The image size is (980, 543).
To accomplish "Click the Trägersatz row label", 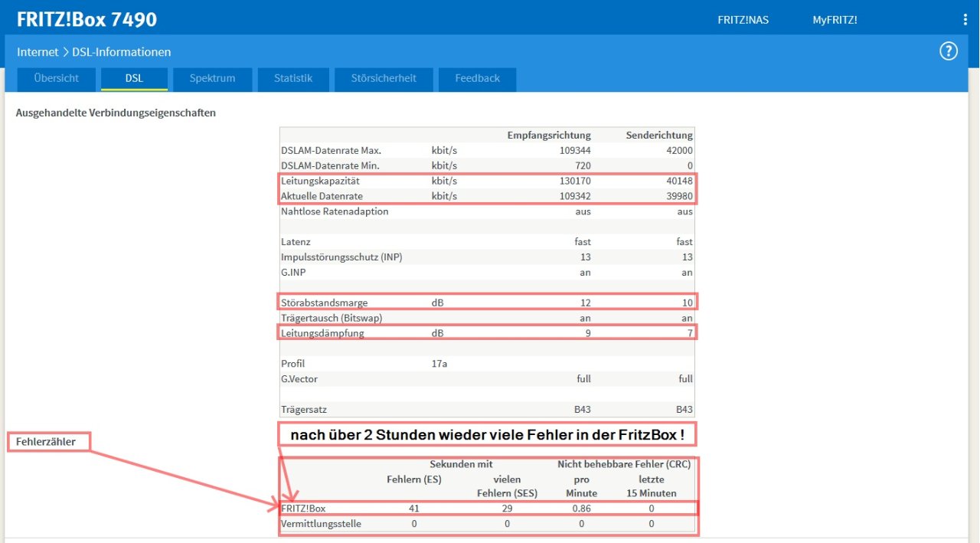I will (x=304, y=410).
